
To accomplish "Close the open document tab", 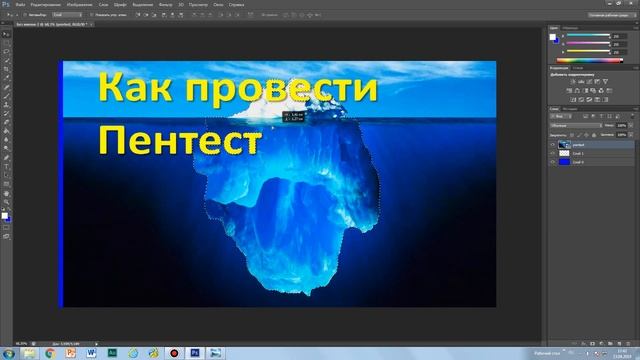I will [91, 24].
